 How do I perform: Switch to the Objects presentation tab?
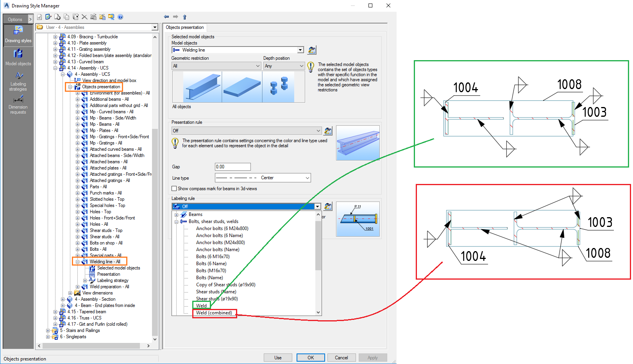click(185, 27)
